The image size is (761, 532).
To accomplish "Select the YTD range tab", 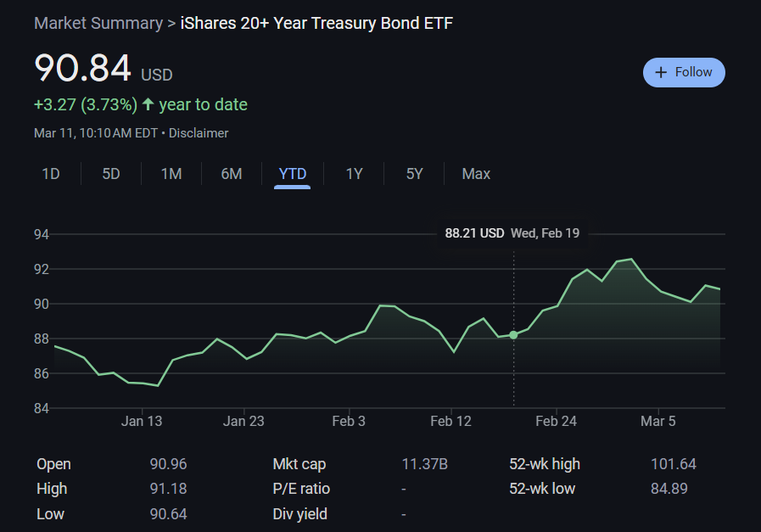I will 293,174.
